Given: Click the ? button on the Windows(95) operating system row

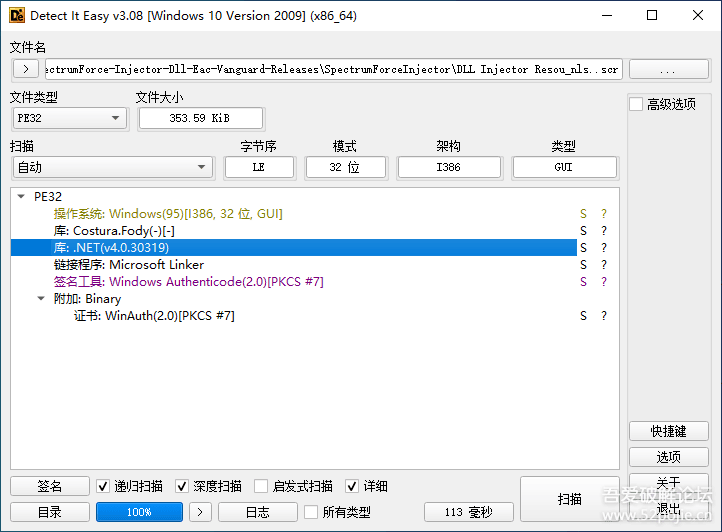Looking at the screenshot, I should 604,214.
